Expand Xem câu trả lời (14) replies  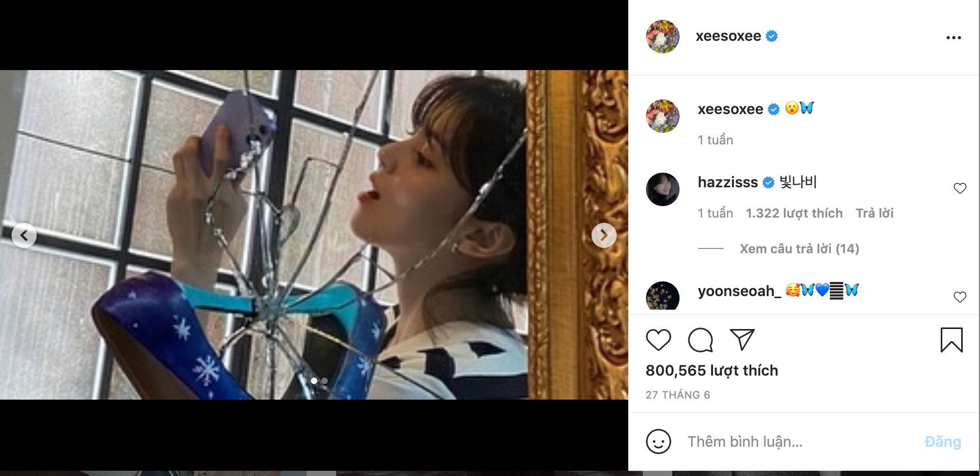[799, 249]
